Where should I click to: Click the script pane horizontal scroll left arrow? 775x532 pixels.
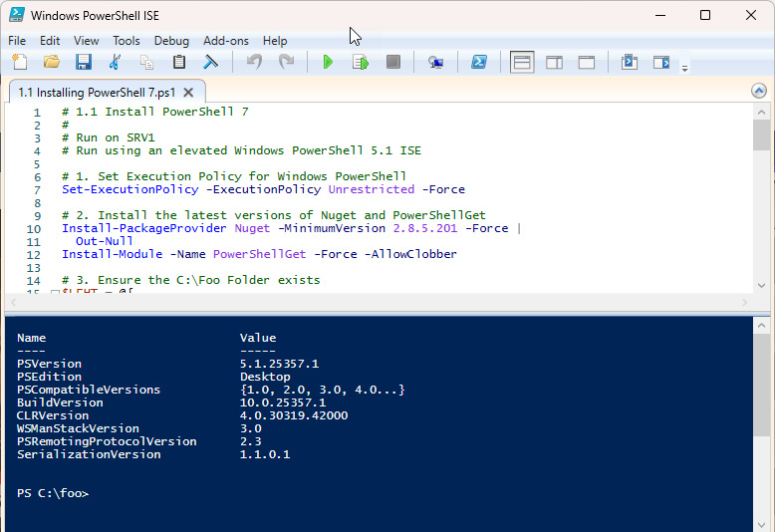click(x=13, y=302)
